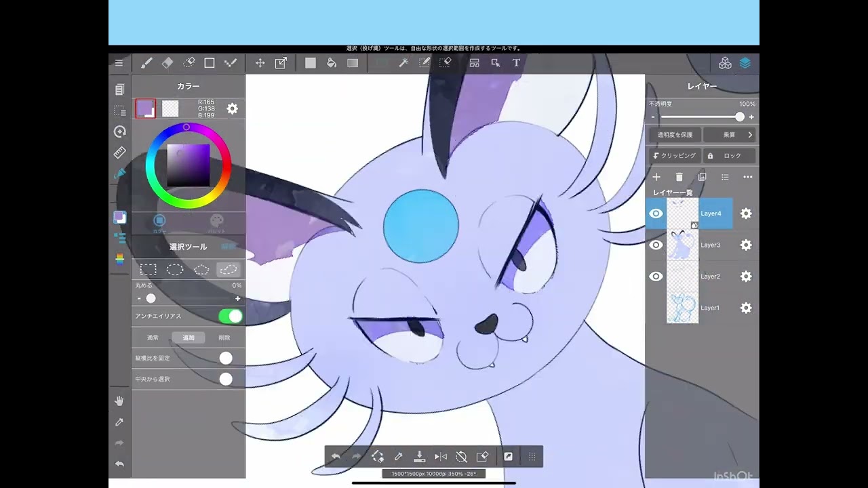868x488 pixels.
Task: Click the Lock (ロック) layer button
Action: (x=729, y=156)
